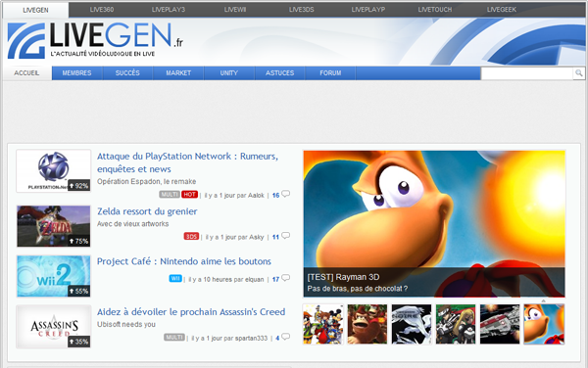Viewport: 588px width, 368px height.
Task: Open article 'Zelda ressort du grenier'
Action: click(x=147, y=211)
